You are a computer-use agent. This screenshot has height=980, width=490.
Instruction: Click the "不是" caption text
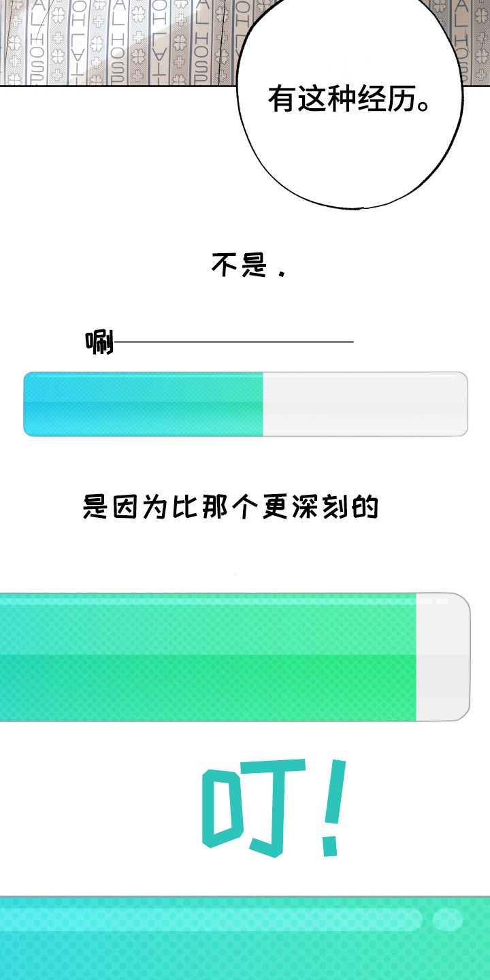tap(238, 265)
